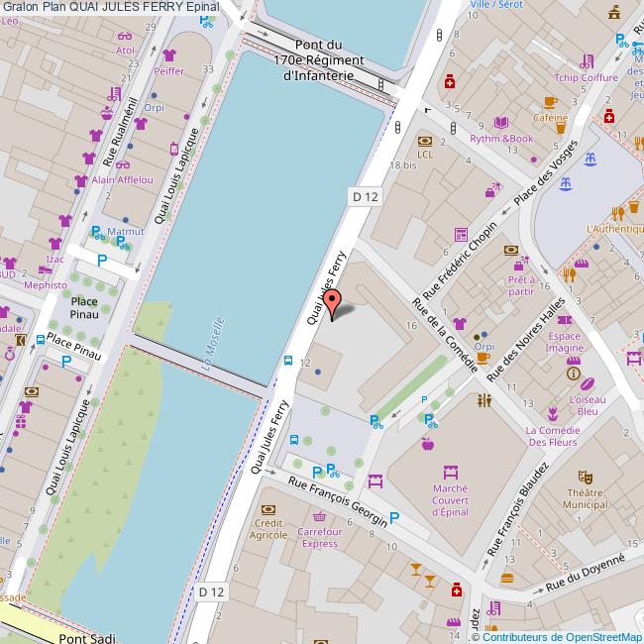
Task: Click the Peiffer clothing shop icon
Action: coord(168,56)
